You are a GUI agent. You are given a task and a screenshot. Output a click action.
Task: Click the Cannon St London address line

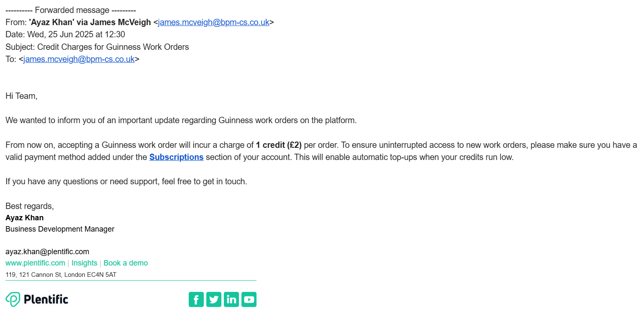click(61, 275)
